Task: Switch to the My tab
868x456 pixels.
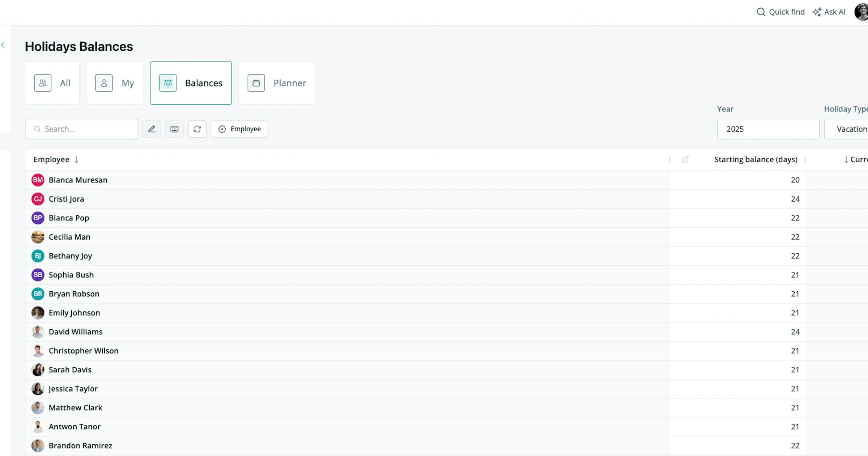Action: 115,83
